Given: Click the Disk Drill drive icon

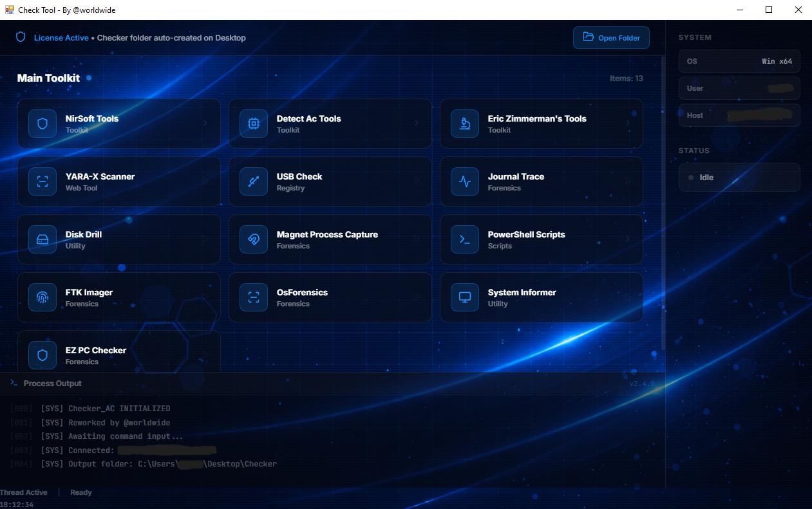Looking at the screenshot, I should click(x=42, y=239).
